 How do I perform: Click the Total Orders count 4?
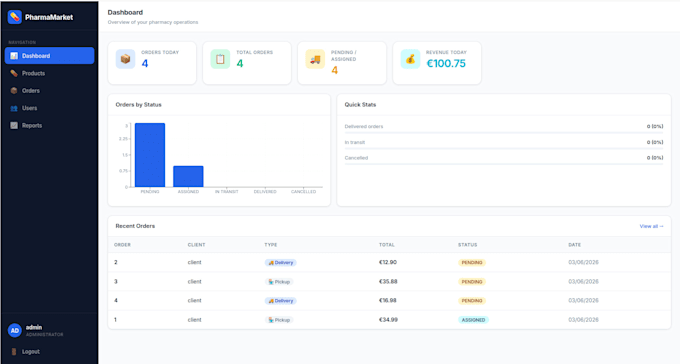[240, 63]
